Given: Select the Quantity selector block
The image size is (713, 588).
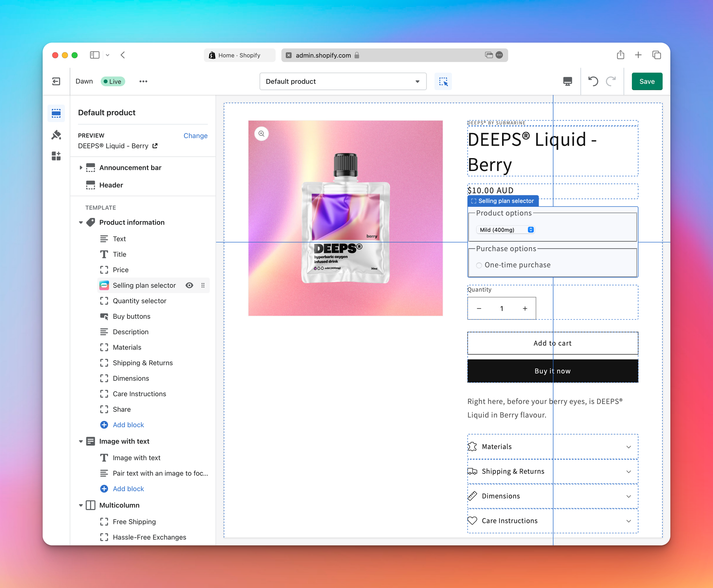Looking at the screenshot, I should [140, 301].
